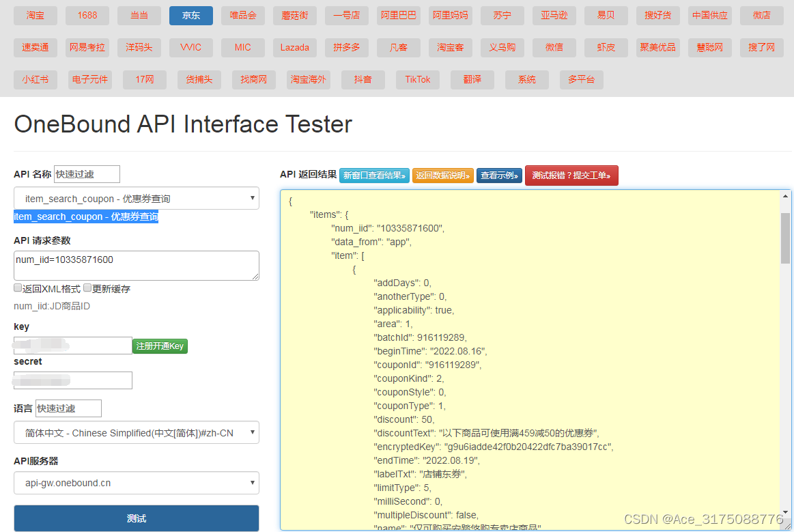
Task: Select the 中国供应 tab
Action: pyautogui.click(x=710, y=16)
